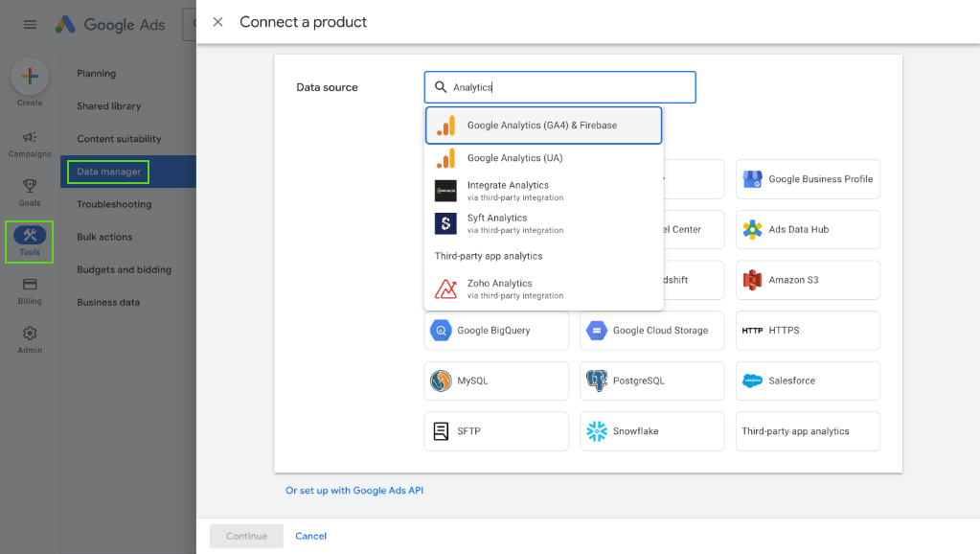Click the Google Business Profile store icon
This screenshot has width=980, height=554.
click(753, 179)
